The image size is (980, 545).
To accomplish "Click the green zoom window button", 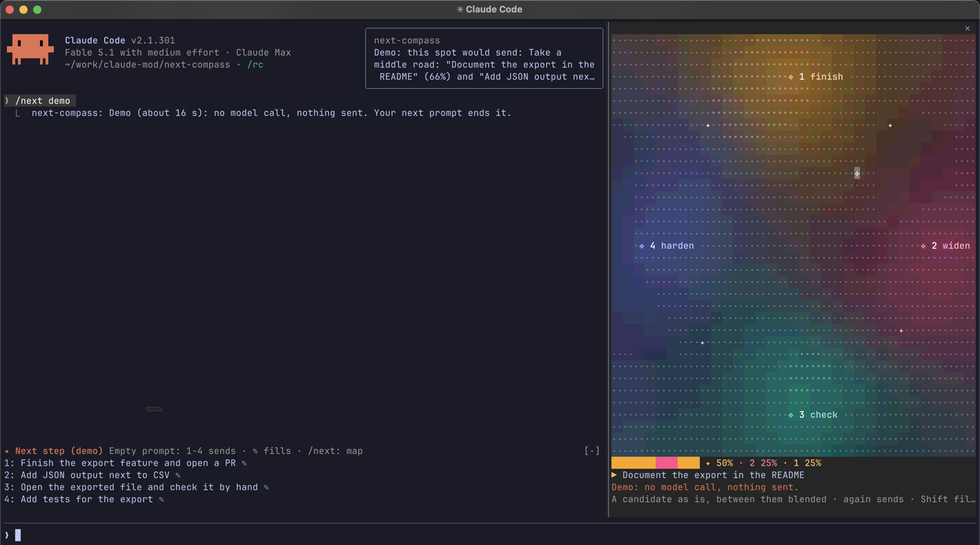I will coord(37,10).
